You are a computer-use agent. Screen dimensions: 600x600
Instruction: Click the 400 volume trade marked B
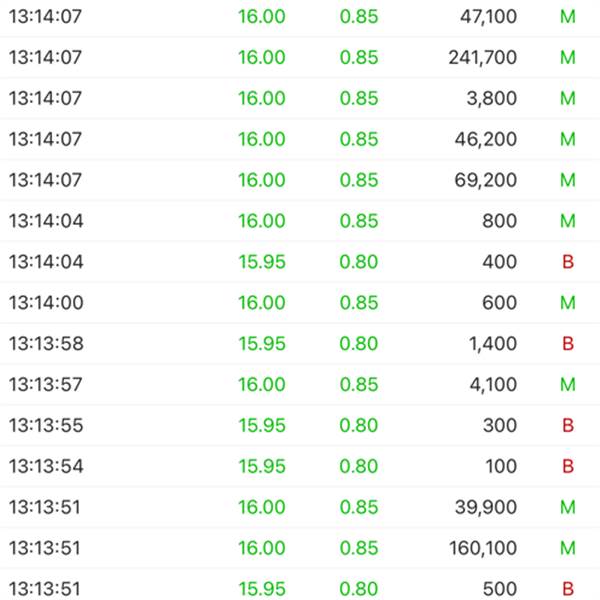point(499,262)
